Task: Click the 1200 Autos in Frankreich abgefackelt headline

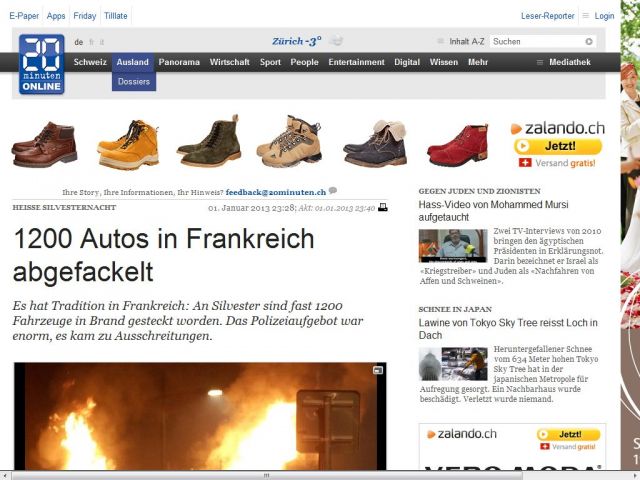Action: point(164,255)
